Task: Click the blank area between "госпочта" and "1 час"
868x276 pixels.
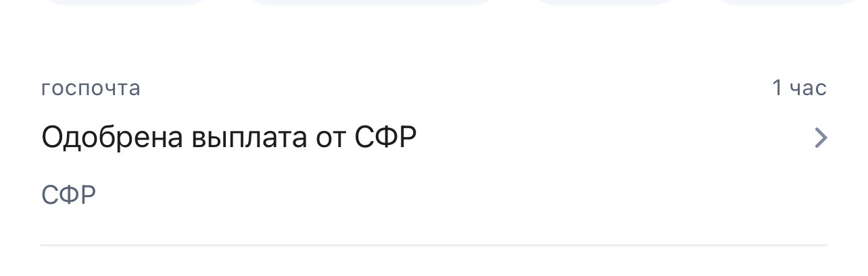Action: click(453, 88)
